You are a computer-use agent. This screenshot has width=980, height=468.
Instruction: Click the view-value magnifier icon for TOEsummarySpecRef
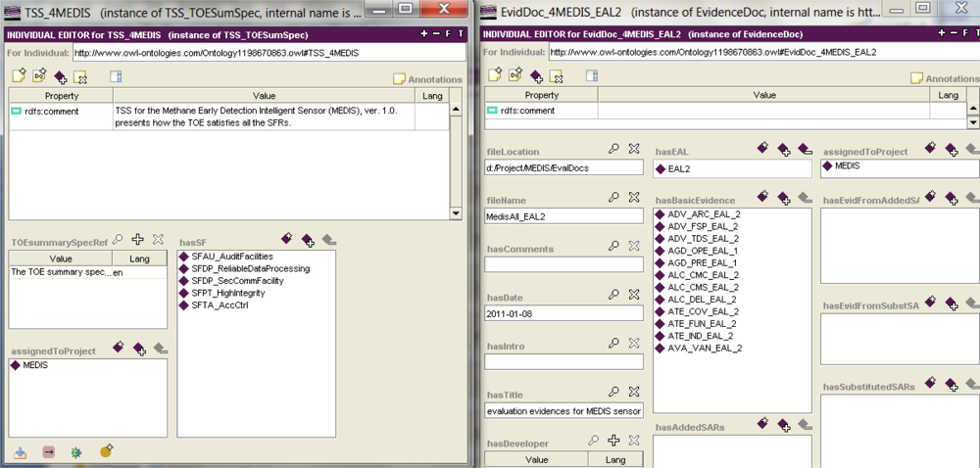(x=118, y=239)
